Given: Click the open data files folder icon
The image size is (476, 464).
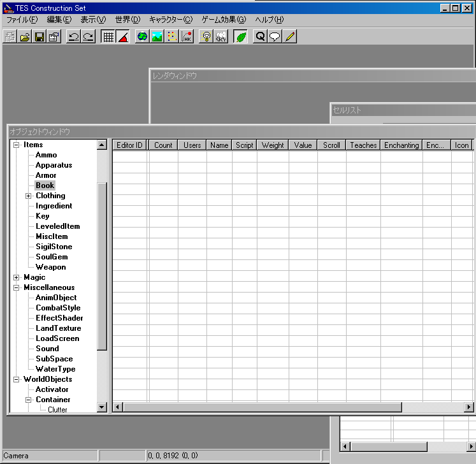Looking at the screenshot, I should (x=25, y=37).
